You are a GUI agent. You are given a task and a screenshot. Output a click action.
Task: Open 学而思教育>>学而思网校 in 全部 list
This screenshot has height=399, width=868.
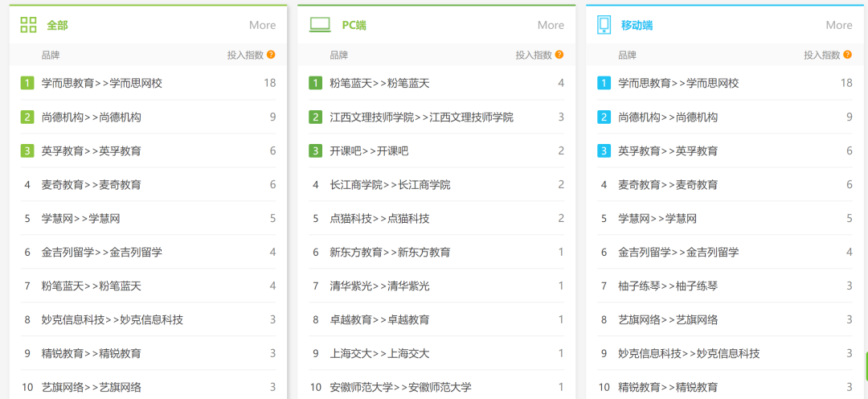point(102,83)
